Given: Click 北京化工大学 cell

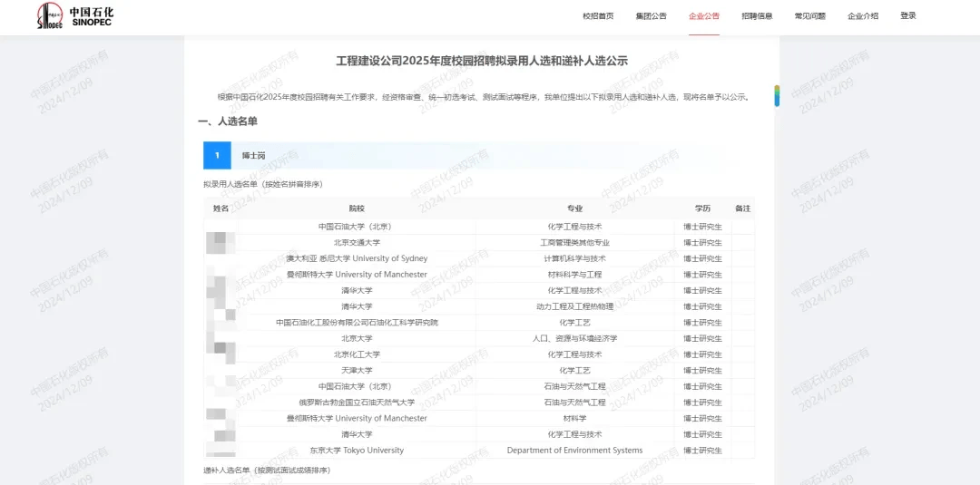Looking at the screenshot, I should tap(357, 354).
